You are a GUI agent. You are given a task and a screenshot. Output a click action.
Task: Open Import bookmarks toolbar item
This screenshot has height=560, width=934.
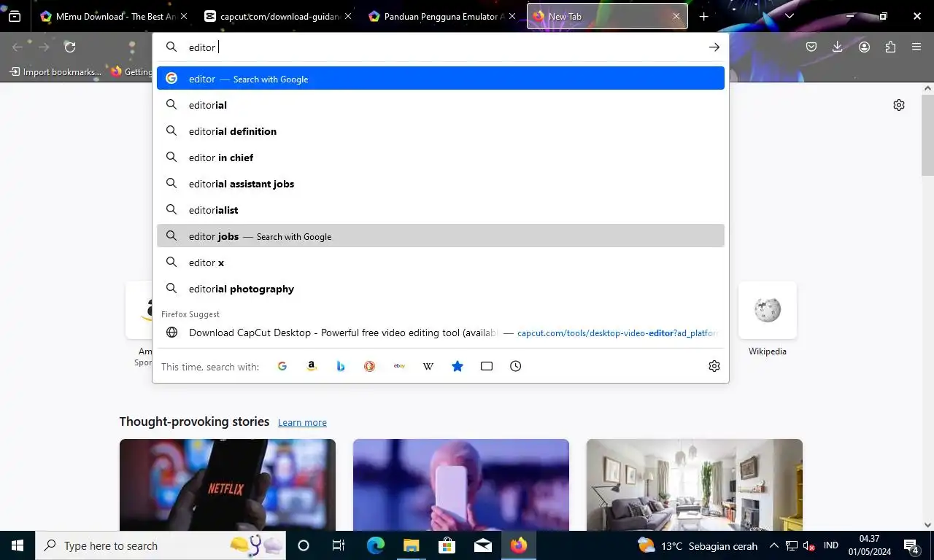point(55,71)
